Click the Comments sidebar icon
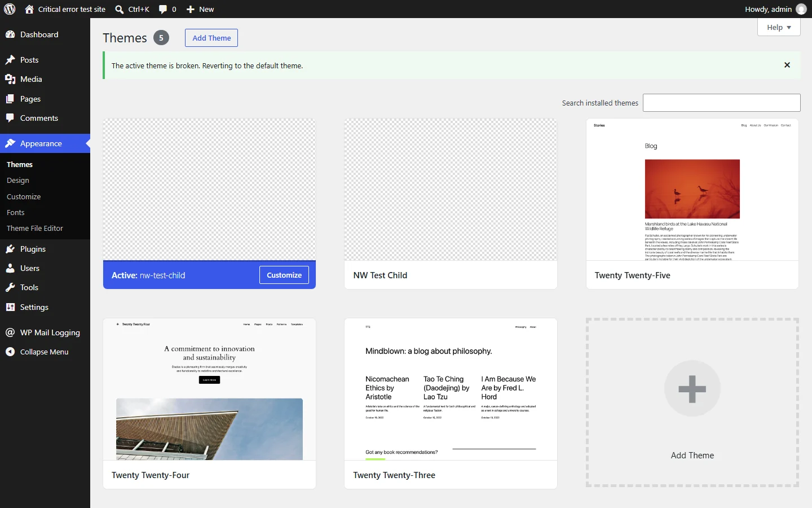Viewport: 812px width, 508px height. tap(10, 118)
